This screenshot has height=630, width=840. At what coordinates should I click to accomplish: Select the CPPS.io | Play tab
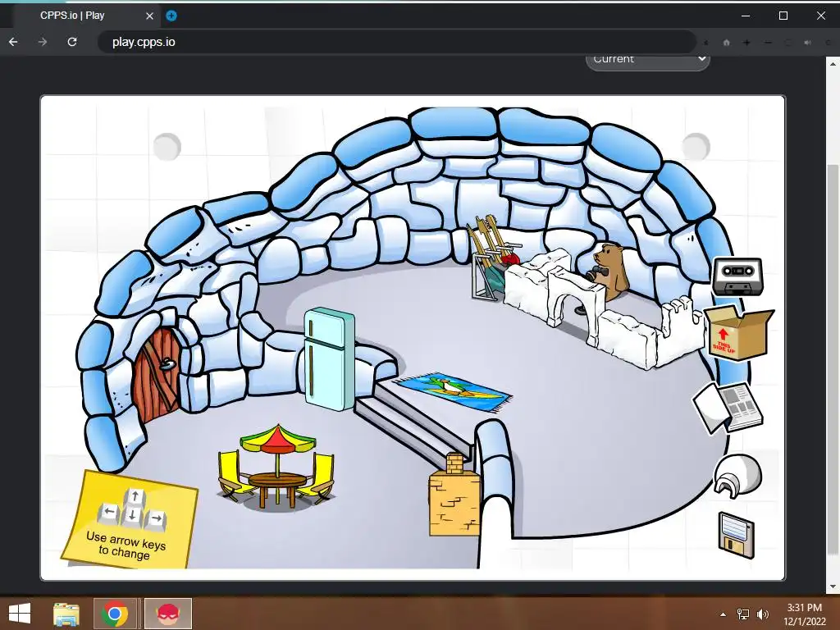[85, 16]
